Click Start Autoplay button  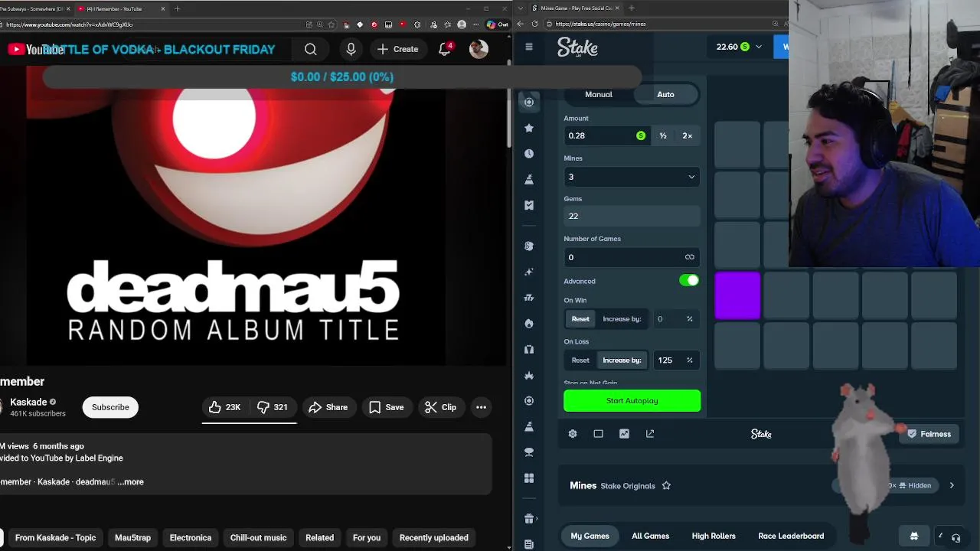(632, 401)
